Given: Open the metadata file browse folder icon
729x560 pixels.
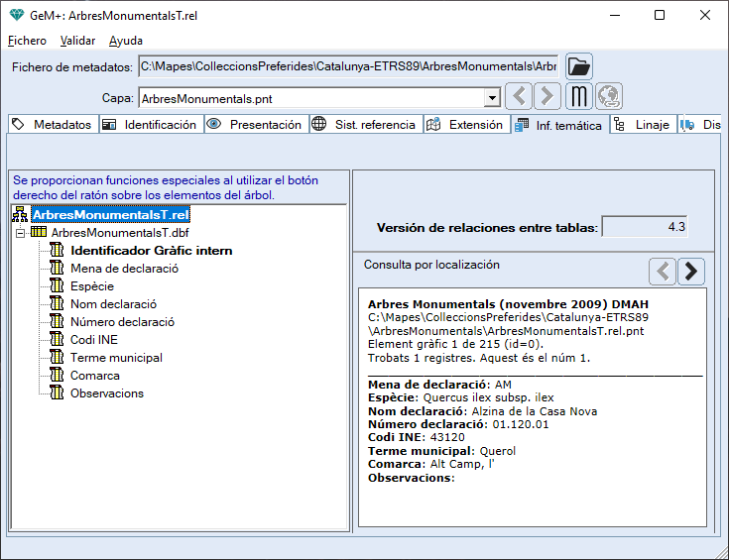Looking at the screenshot, I should [x=579, y=67].
